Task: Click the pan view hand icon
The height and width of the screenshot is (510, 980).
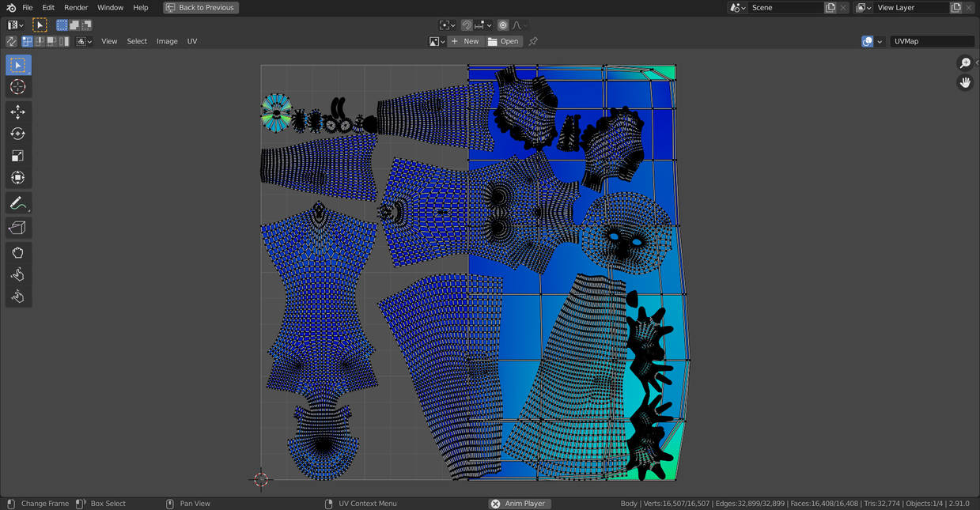Action: [965, 82]
